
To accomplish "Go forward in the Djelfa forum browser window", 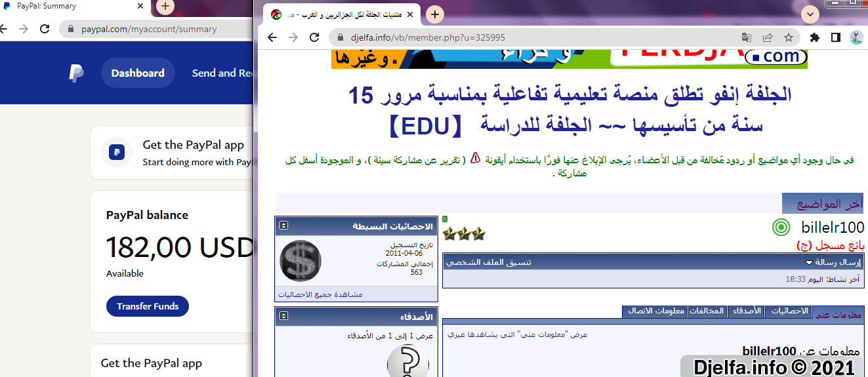I will (x=293, y=37).
